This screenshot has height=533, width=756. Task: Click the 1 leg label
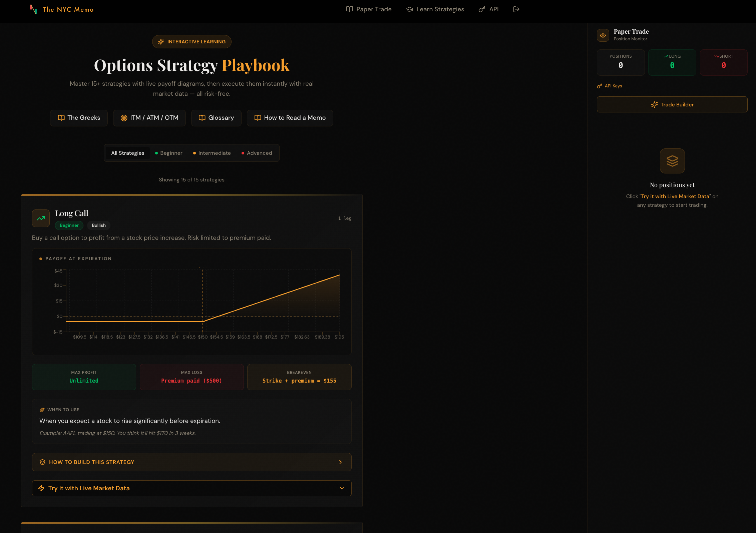(345, 218)
